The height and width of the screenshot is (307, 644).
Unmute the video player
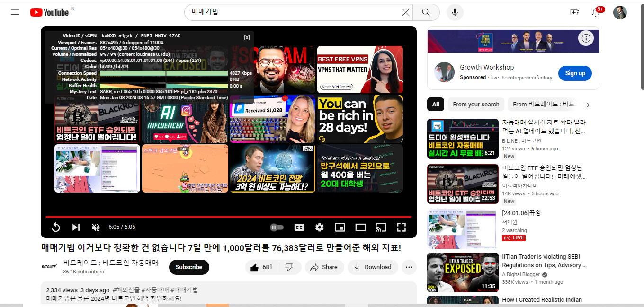tap(96, 228)
